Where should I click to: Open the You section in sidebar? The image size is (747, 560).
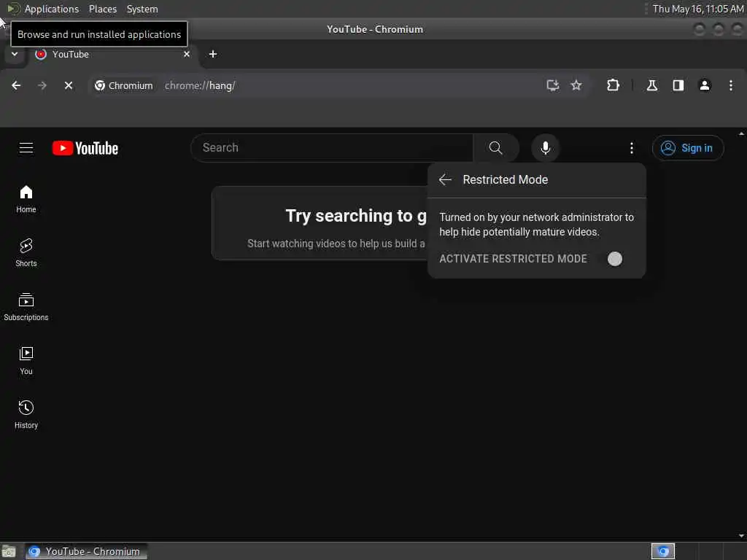click(x=26, y=361)
